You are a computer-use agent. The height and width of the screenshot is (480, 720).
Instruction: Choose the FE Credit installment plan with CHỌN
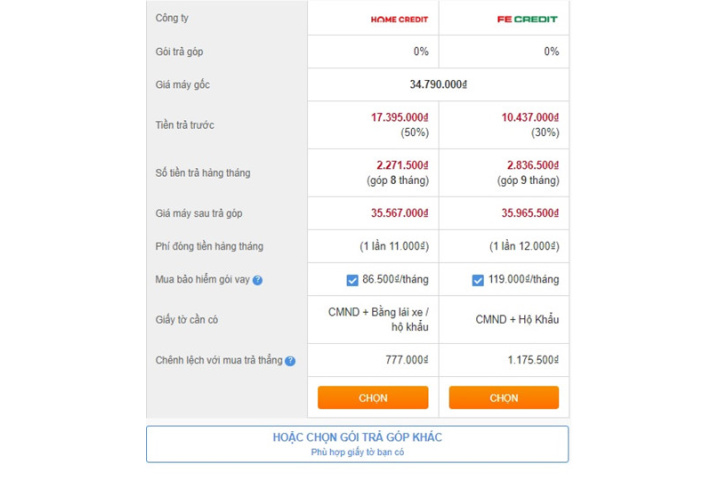[504, 398]
